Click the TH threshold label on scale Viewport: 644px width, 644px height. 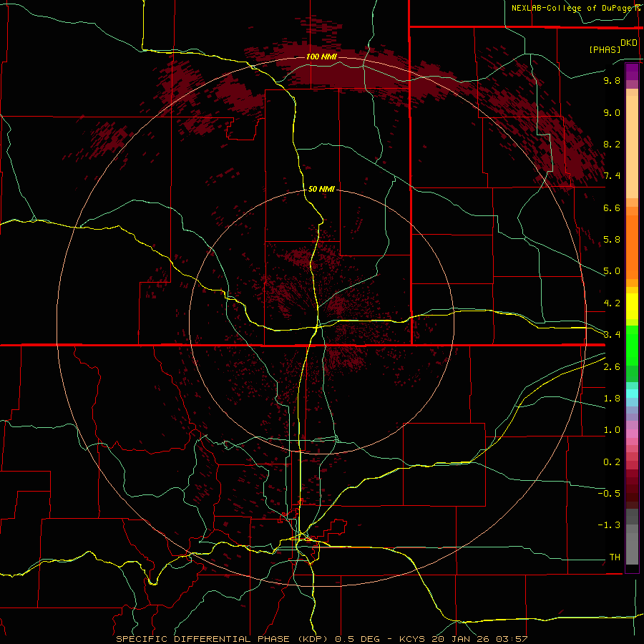click(615, 557)
